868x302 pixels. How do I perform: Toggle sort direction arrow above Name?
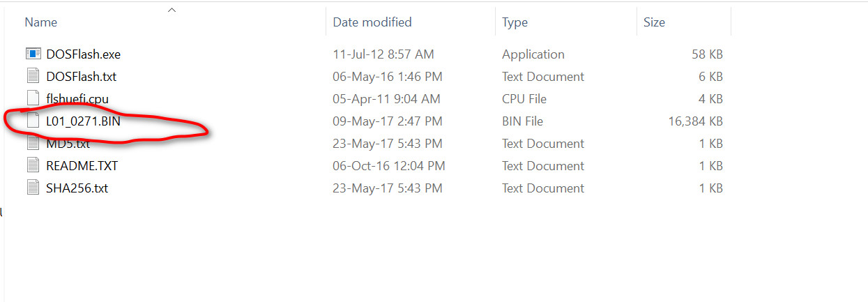pos(172,10)
